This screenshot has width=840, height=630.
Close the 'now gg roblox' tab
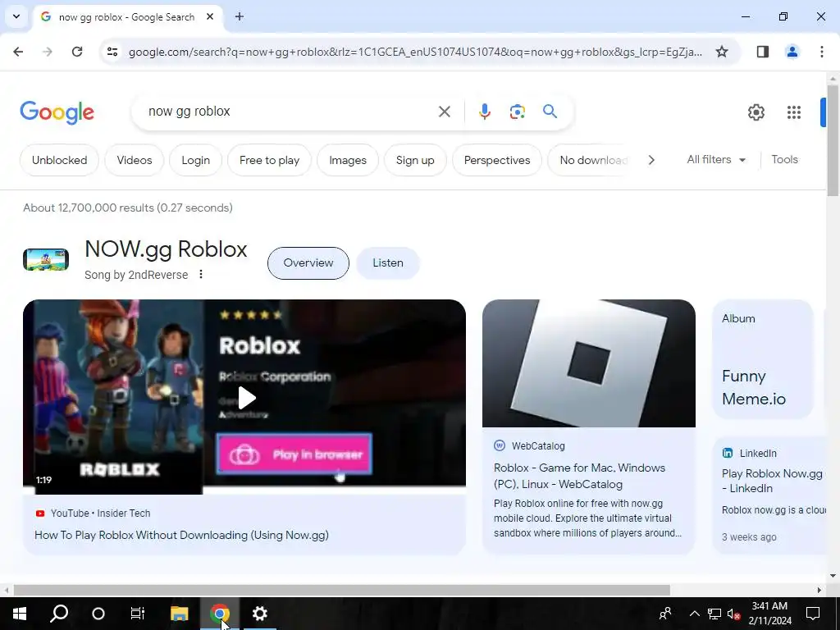[210, 16]
